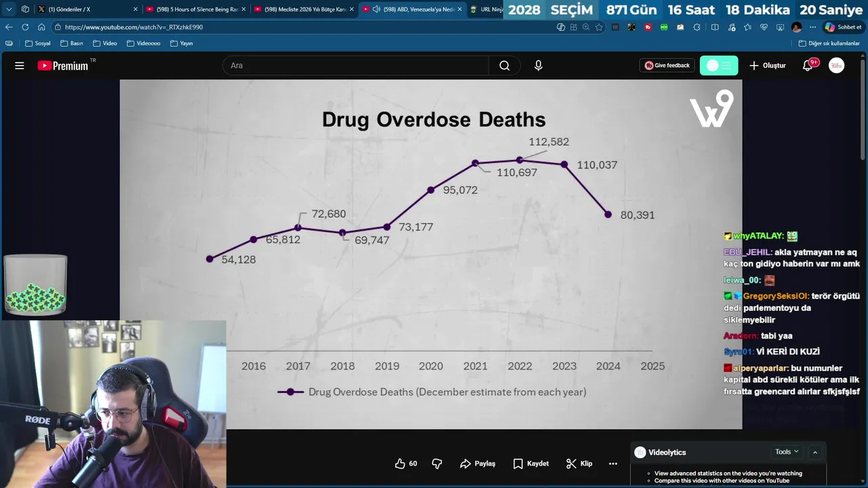Open the Basın bookmarks folder
Viewport: 868px width, 488px height.
coord(72,43)
